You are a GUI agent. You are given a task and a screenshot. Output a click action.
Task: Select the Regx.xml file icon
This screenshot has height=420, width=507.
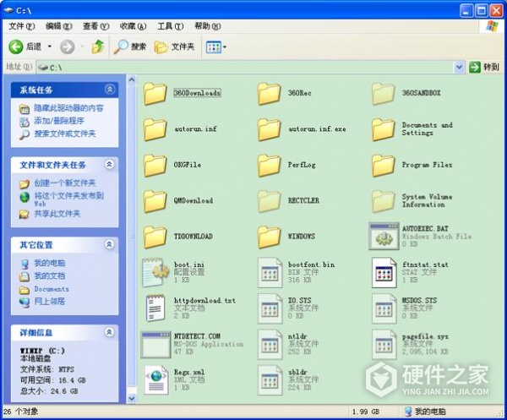tap(156, 380)
